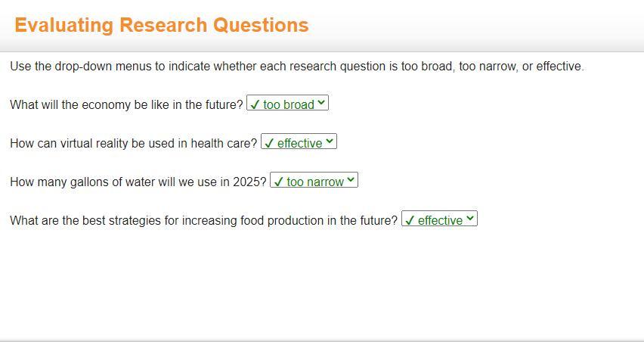Expand the food production question drop-down
Image resolution: width=644 pixels, height=342 pixels.
click(x=439, y=219)
